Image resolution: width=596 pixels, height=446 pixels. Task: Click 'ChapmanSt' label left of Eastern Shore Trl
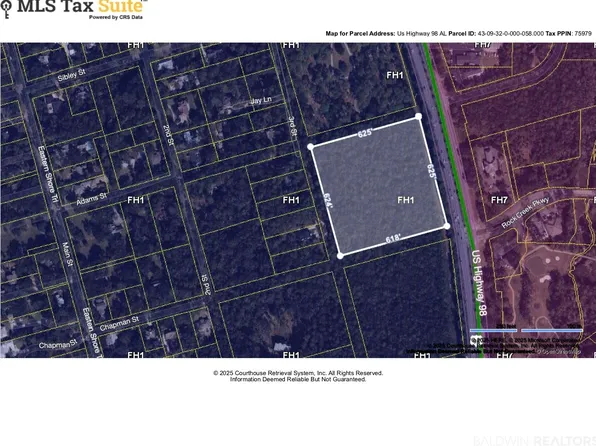click(x=58, y=345)
